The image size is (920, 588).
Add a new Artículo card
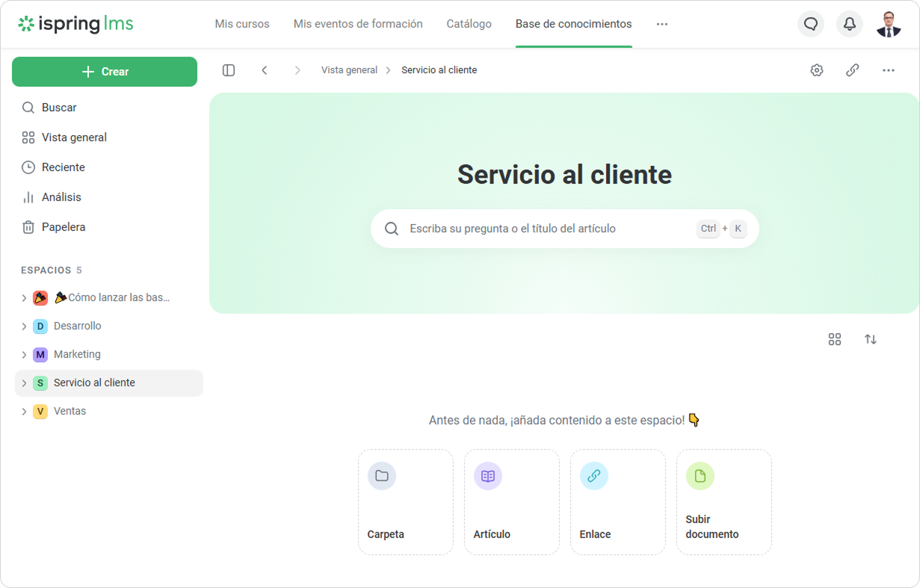coord(511,501)
